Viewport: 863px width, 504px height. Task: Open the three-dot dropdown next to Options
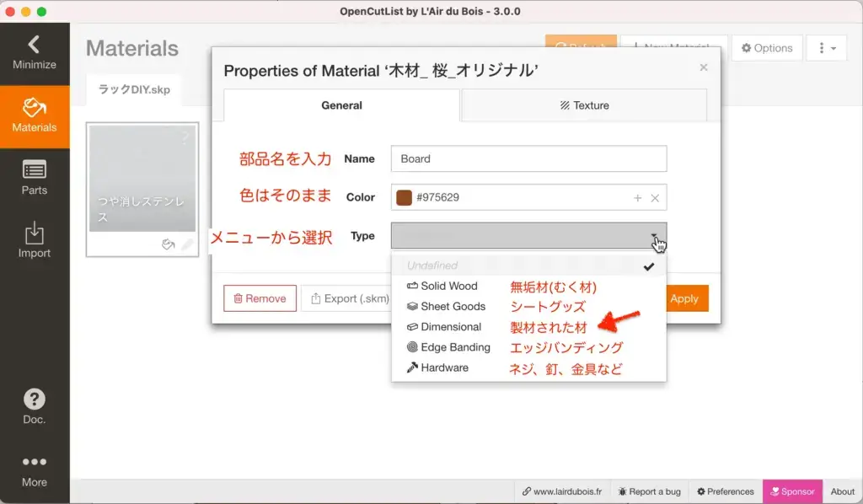click(x=827, y=48)
